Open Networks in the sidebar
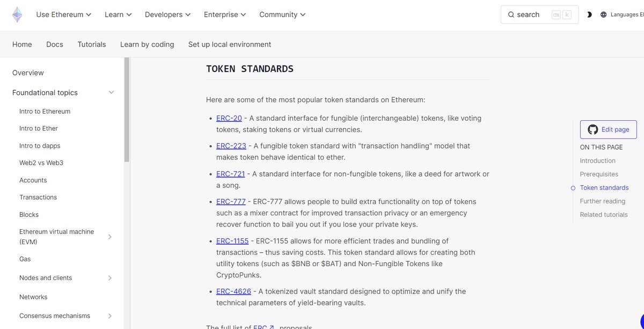 (x=33, y=297)
